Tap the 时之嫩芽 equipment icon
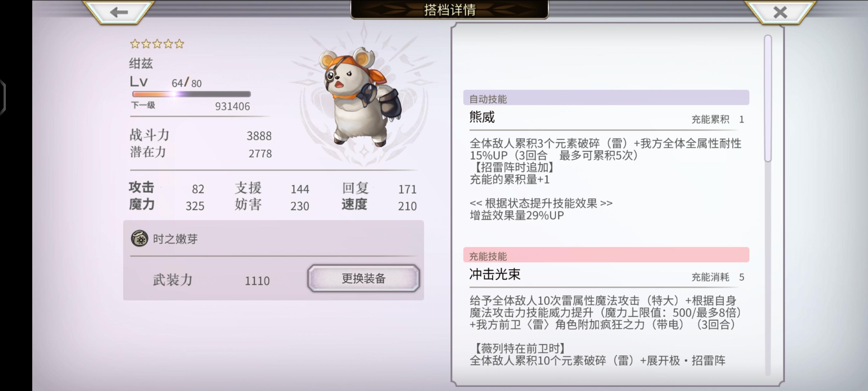 (139, 239)
